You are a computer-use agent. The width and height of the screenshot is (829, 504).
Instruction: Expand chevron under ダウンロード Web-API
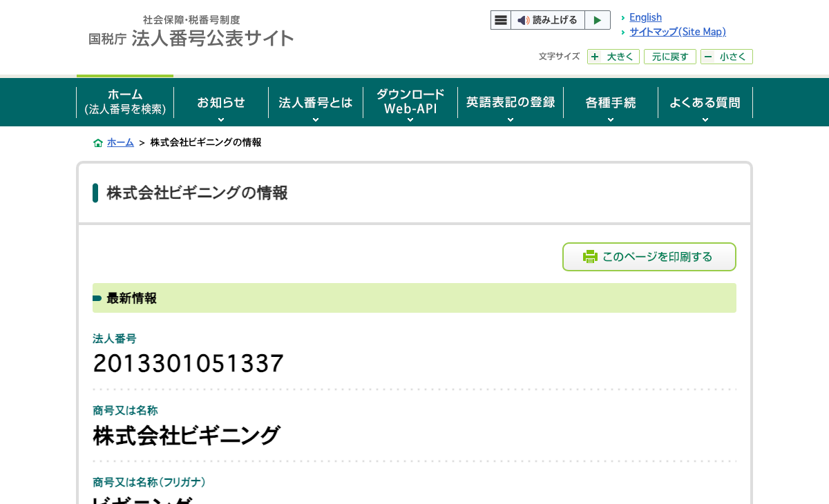click(410, 119)
